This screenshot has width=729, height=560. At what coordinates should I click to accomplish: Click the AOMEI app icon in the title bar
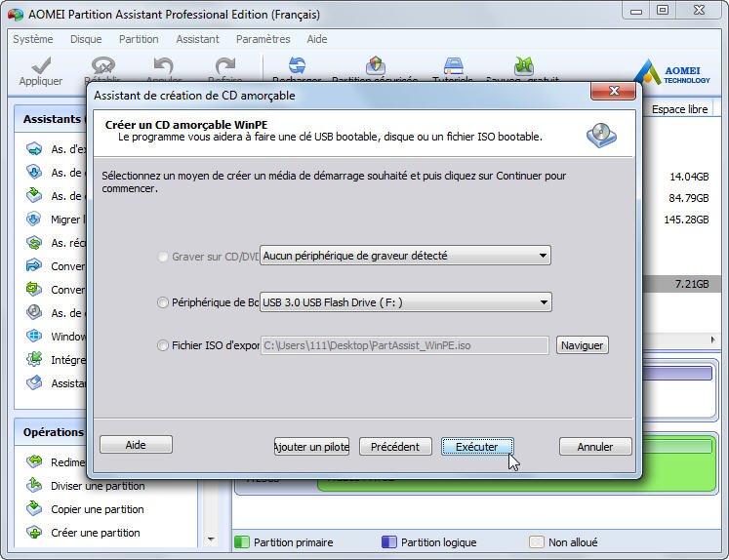pyautogui.click(x=16, y=15)
